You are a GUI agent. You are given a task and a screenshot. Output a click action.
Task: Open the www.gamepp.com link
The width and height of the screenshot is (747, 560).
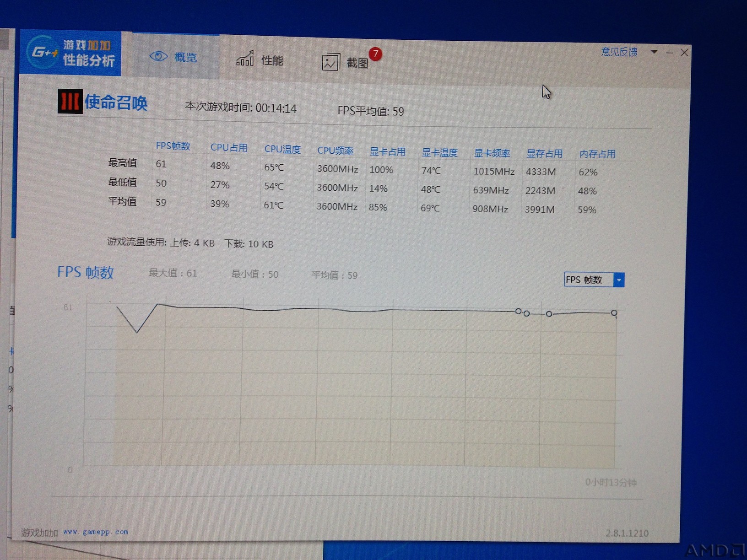click(x=96, y=532)
